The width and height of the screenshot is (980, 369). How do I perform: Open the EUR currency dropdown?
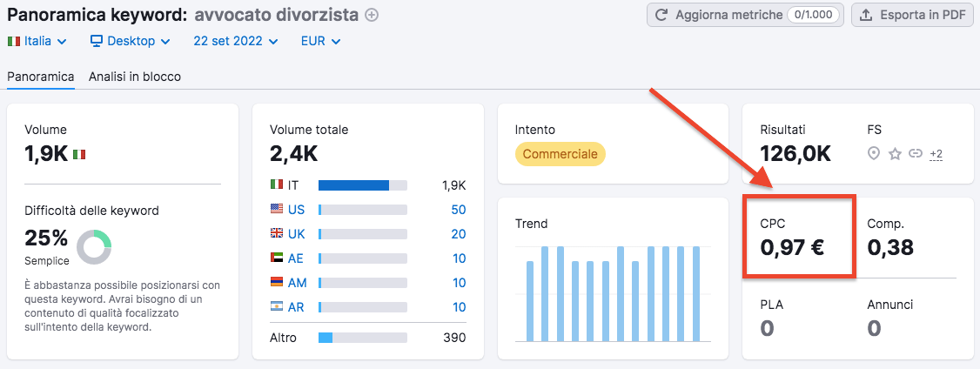[320, 41]
